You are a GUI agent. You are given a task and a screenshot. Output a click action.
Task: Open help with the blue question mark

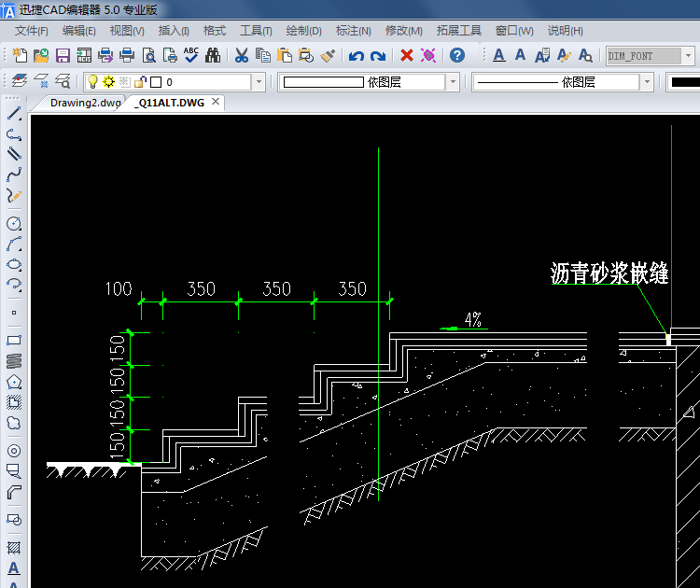[457, 55]
